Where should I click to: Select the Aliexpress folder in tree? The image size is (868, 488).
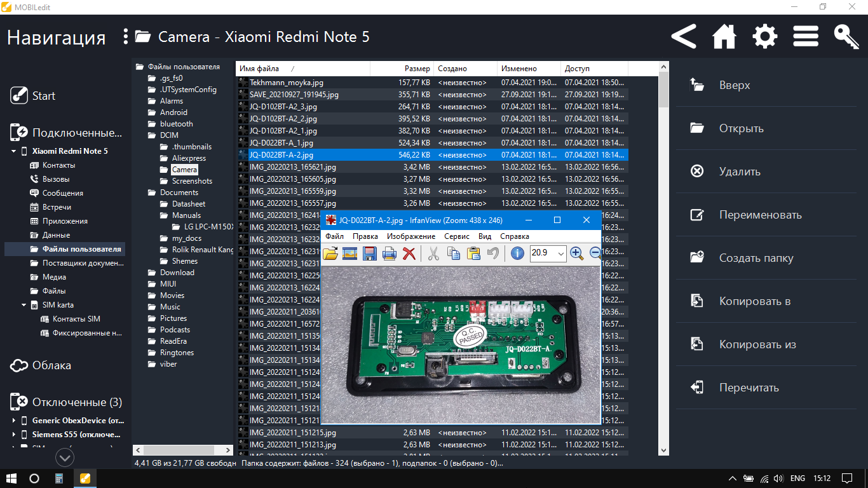pos(189,158)
